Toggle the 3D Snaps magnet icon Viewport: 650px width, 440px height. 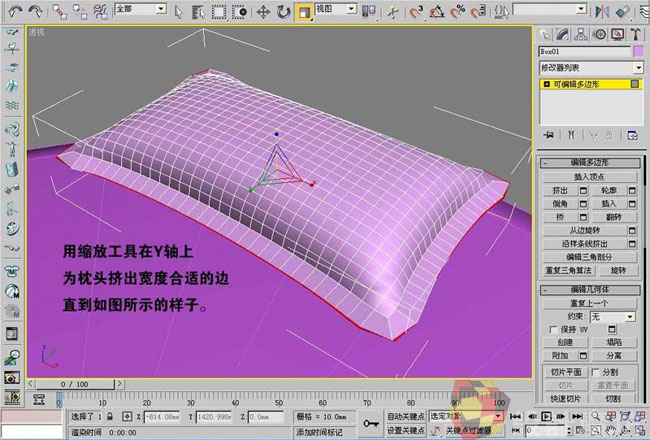(x=416, y=12)
